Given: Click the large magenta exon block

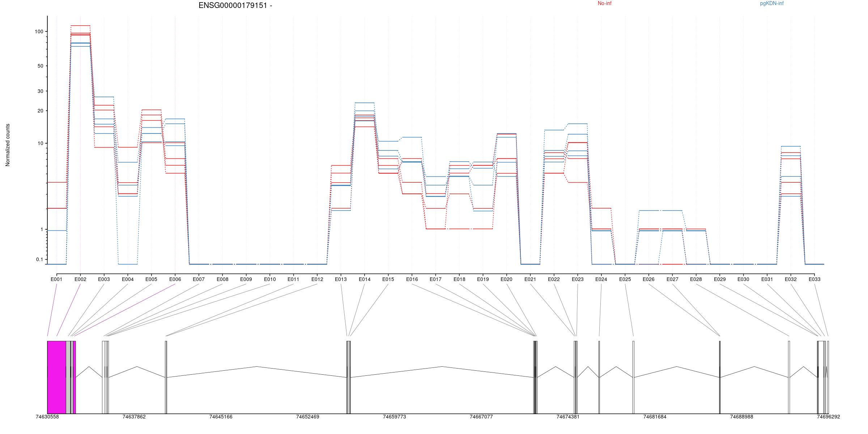Looking at the screenshot, I should pos(56,377).
